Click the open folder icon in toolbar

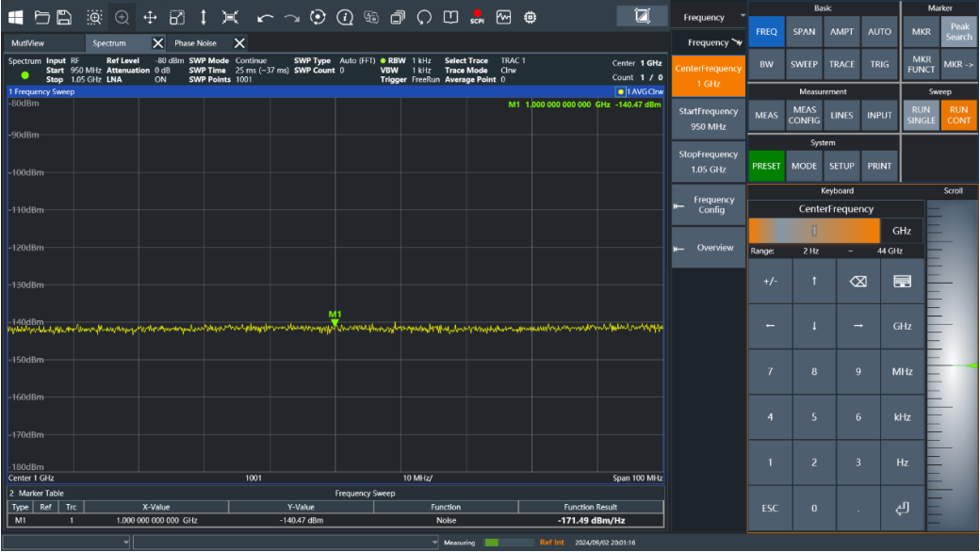point(41,18)
